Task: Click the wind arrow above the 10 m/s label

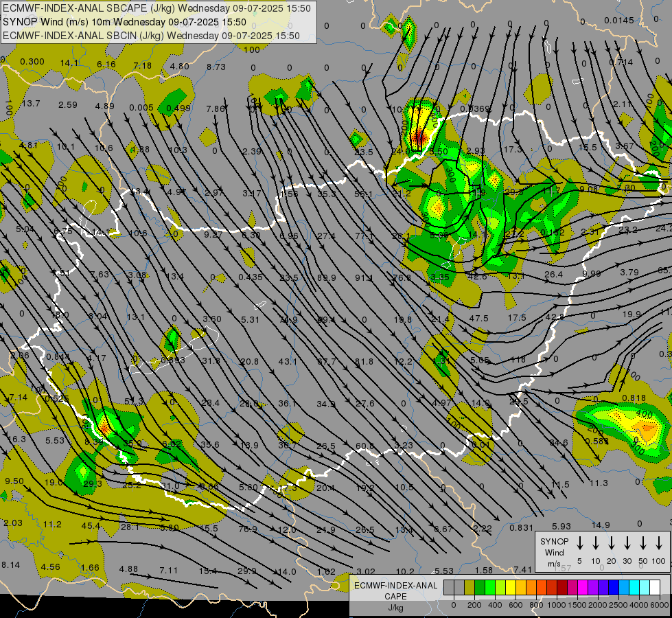Action: tap(595, 543)
